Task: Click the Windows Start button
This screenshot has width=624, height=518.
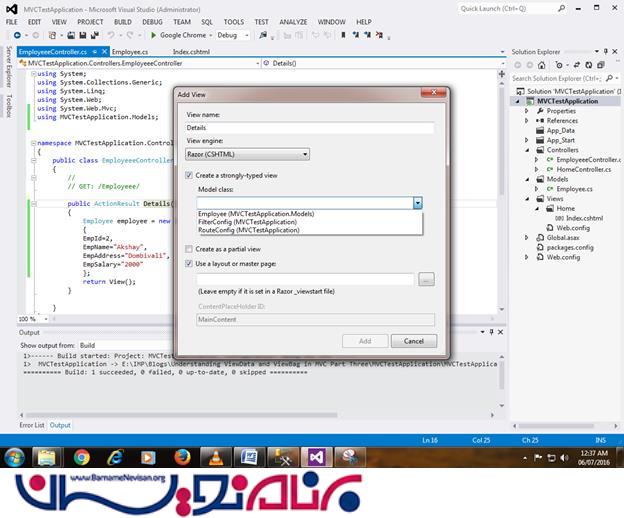Action: click(15, 457)
